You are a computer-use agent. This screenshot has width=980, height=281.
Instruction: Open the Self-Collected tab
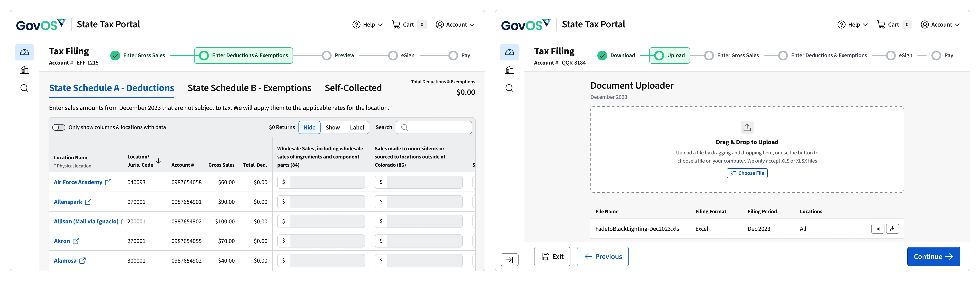[x=353, y=88]
